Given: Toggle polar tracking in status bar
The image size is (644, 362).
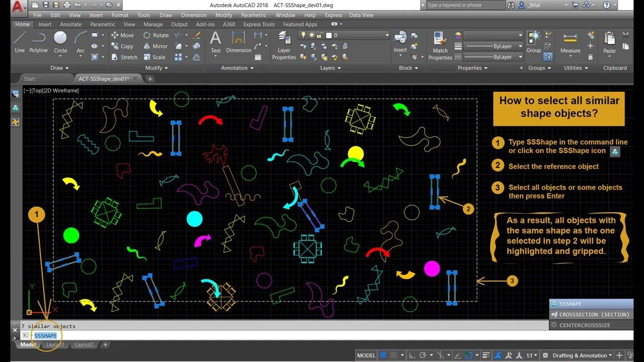Looking at the screenshot, I should 423,355.
